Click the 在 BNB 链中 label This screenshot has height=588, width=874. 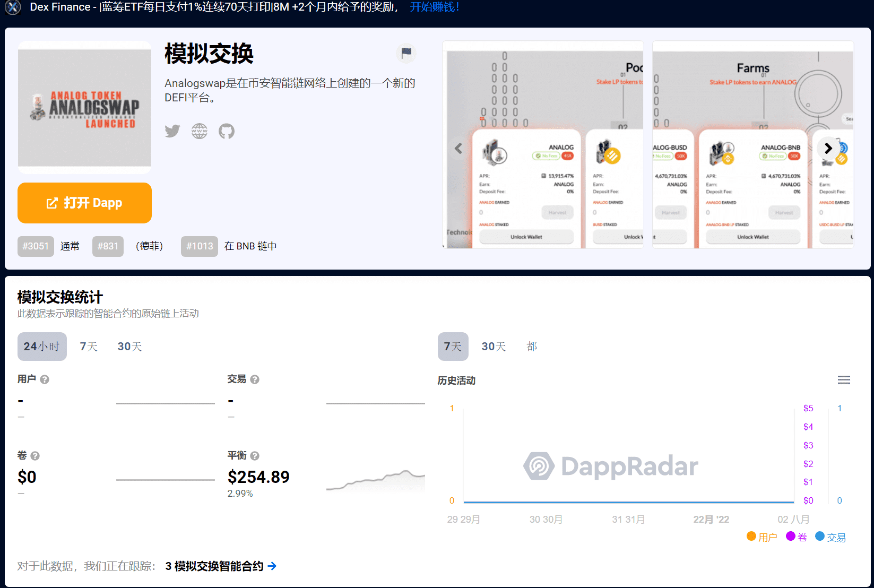[x=250, y=246]
